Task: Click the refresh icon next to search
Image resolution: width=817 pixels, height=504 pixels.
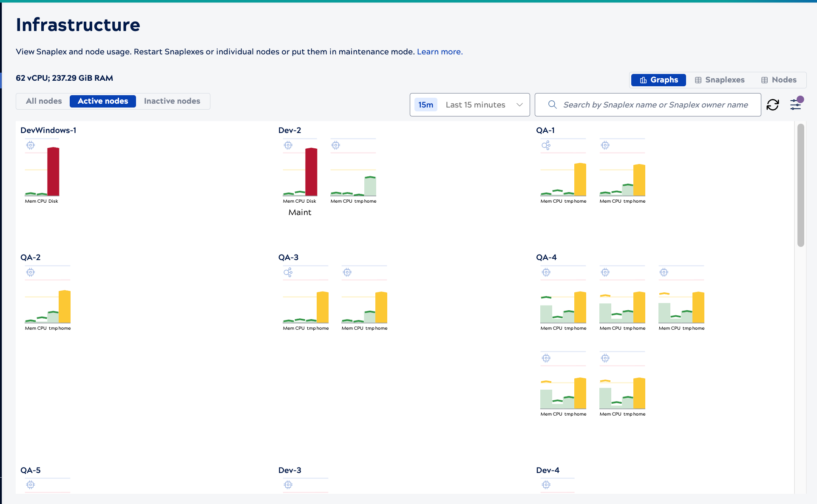Action: [772, 105]
